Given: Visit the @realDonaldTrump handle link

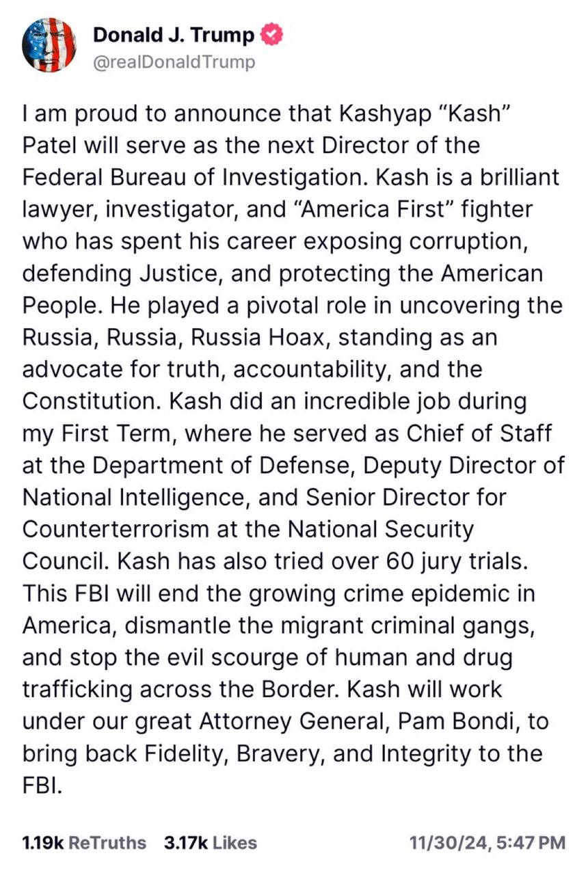Looking at the screenshot, I should pos(174,62).
